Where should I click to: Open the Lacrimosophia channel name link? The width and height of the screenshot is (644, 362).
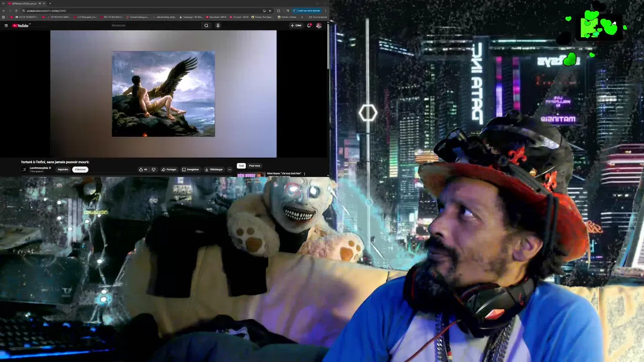[39, 168]
